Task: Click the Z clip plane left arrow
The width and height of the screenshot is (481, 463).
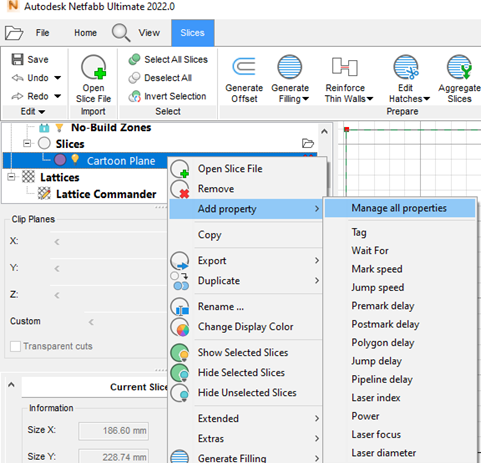Action: (x=57, y=295)
